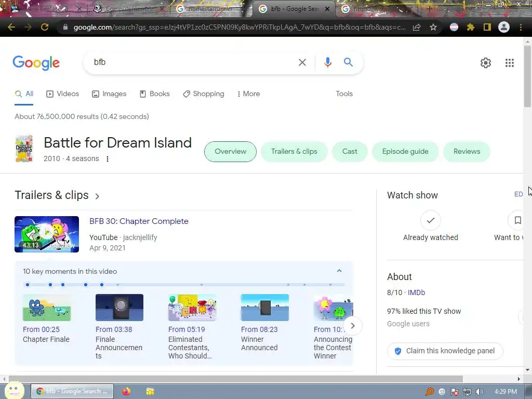Select the Overview chip

click(x=230, y=151)
